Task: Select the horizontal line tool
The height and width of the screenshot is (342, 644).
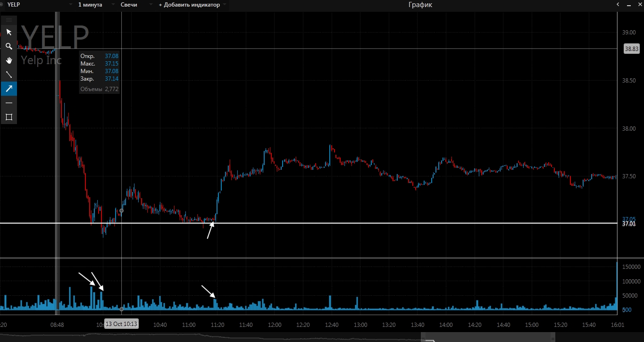Action: click(x=8, y=103)
